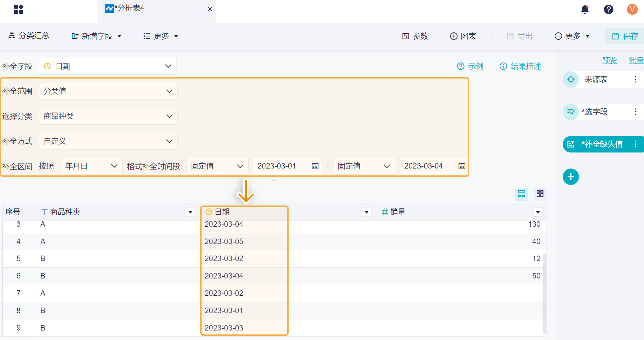Click the table vertical scrollbar
The image size is (644, 340).
(545, 293)
